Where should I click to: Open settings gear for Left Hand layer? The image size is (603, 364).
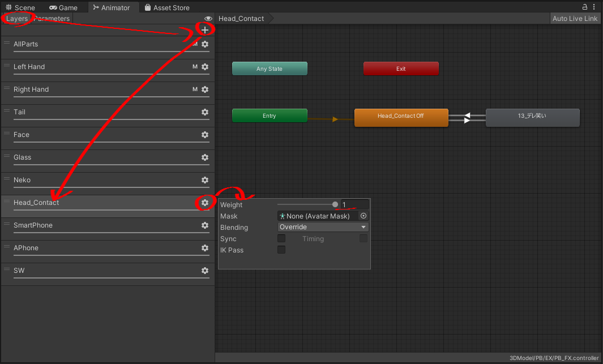(205, 67)
